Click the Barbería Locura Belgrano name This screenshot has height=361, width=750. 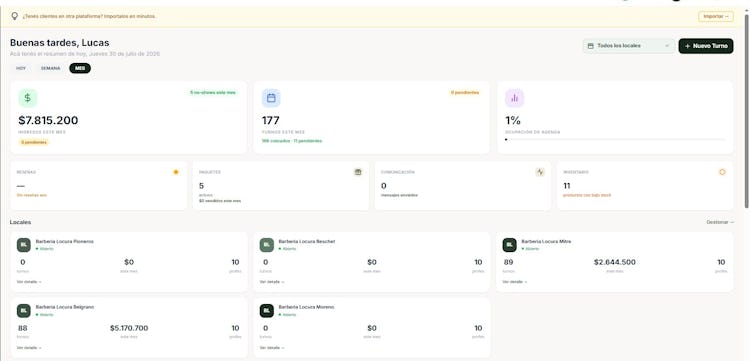tap(65, 307)
